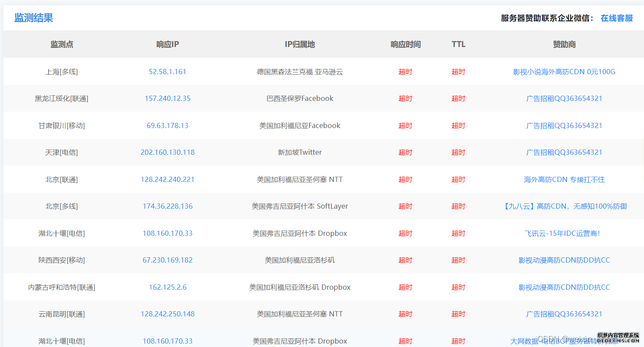
Task: Click IP address 162.125.2.6
Action: 167,287
